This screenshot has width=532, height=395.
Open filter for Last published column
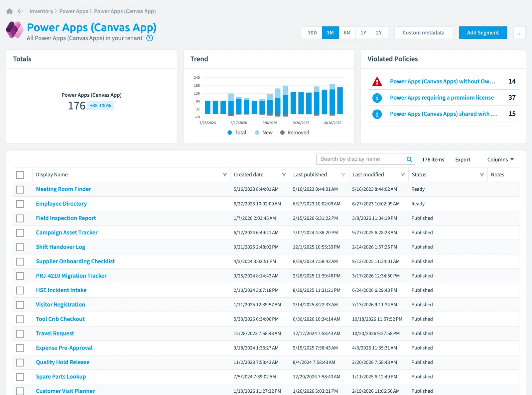(343, 175)
